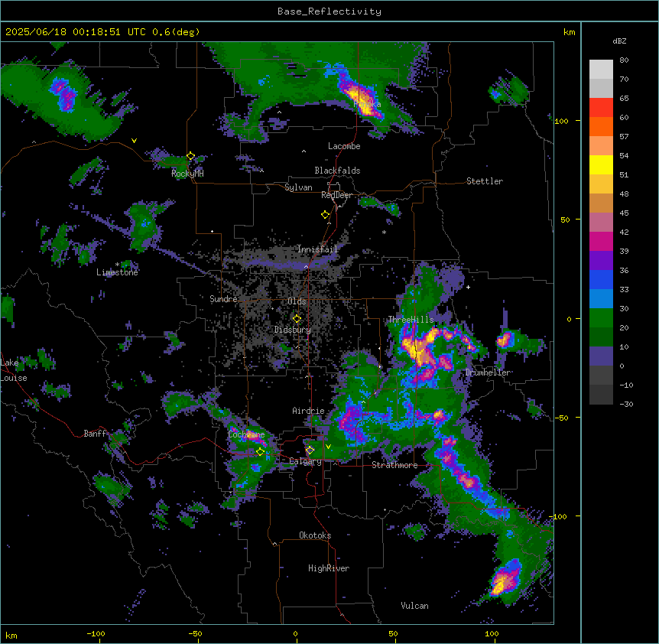Screen dimensions: 659x644
Task: Pick the magenta 42-39 dBZ legend swatch
Action: pos(601,241)
